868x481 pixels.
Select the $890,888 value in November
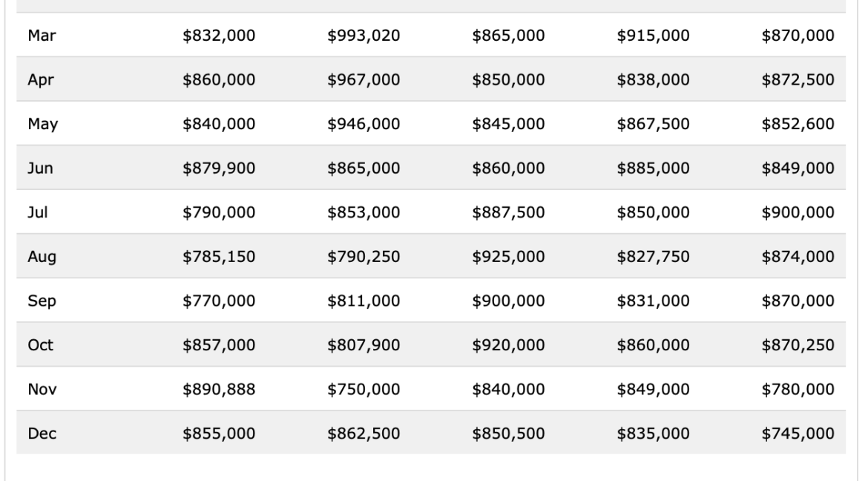[x=220, y=389]
